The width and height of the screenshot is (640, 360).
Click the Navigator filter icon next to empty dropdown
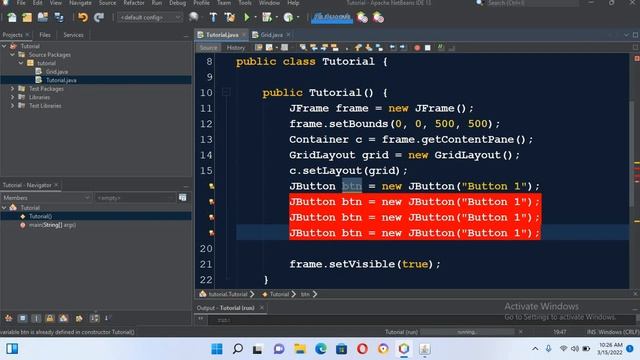click(x=182, y=198)
